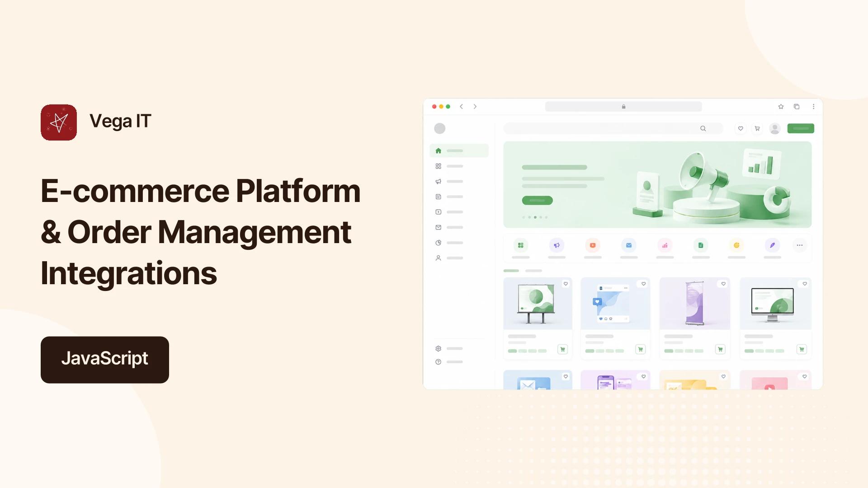868x488 pixels.
Task: Open the yellow target category icon
Action: (x=736, y=245)
